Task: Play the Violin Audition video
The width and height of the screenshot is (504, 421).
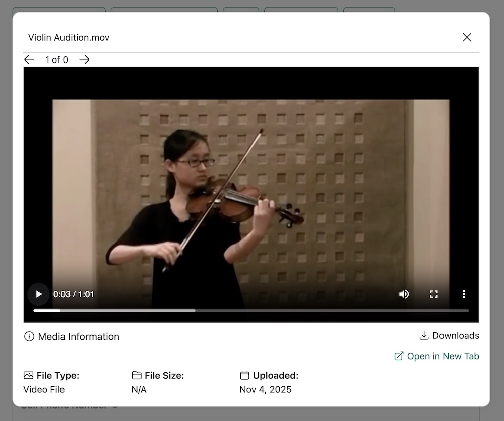Action: point(38,294)
